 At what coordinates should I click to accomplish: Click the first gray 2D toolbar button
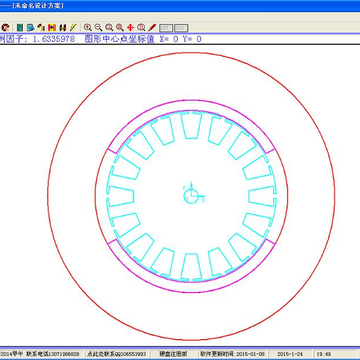[166, 28]
